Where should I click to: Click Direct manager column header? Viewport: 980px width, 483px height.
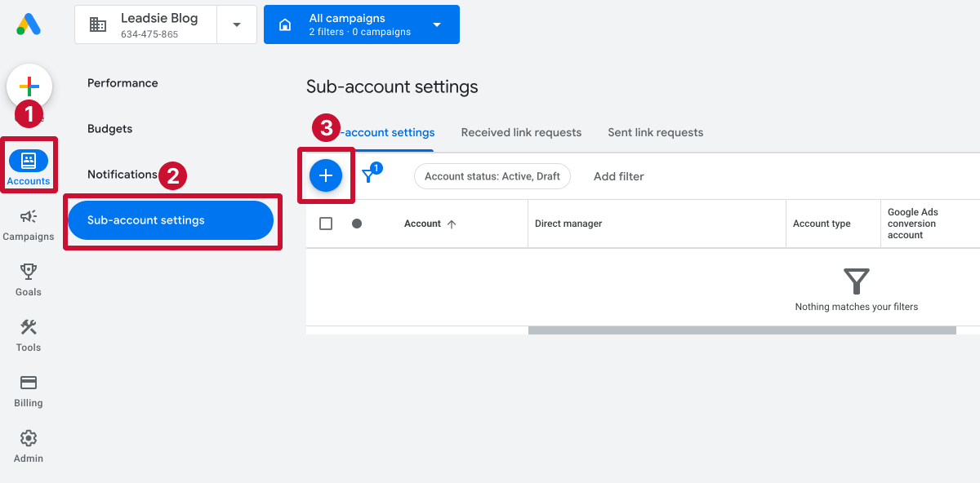click(x=568, y=224)
